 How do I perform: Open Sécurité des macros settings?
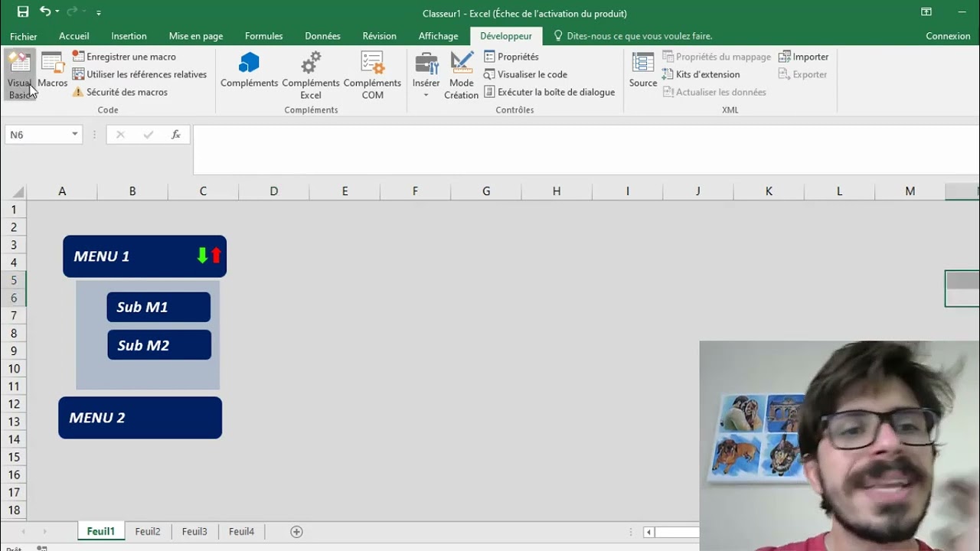click(120, 92)
